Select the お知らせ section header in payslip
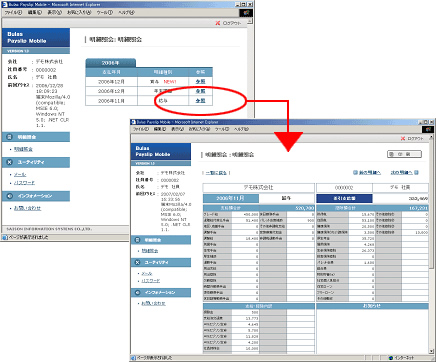Screen dimensions: 436x362 pos(372,306)
